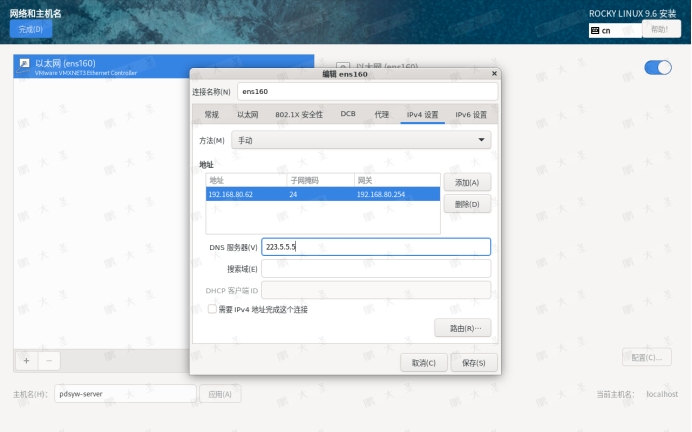Click the 主机名 field with pdsyw-server
The height and width of the screenshot is (432, 692).
125,393
